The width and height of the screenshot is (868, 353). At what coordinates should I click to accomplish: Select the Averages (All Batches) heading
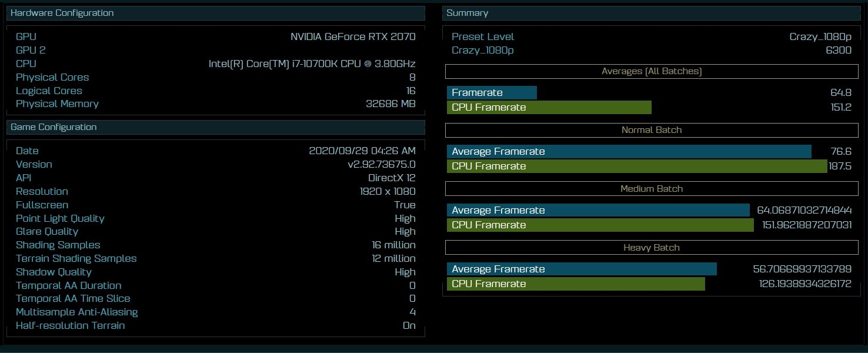pyautogui.click(x=652, y=71)
